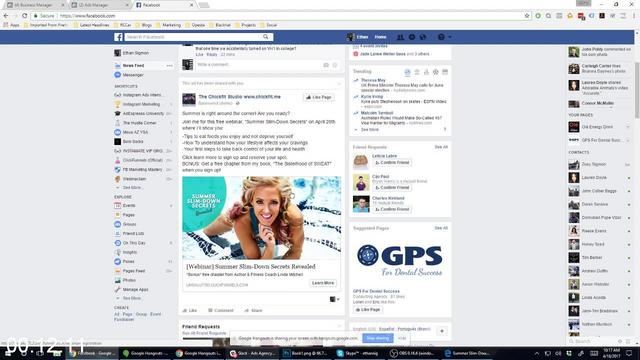The width and height of the screenshot is (640, 360).
Task: Insert emoji via smiley icon in comment box
Action: click(x=335, y=65)
